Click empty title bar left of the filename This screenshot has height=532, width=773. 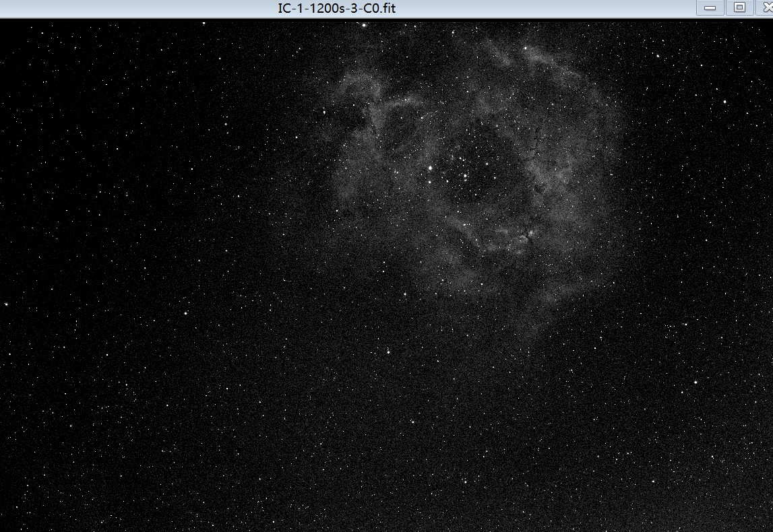(x=135, y=8)
